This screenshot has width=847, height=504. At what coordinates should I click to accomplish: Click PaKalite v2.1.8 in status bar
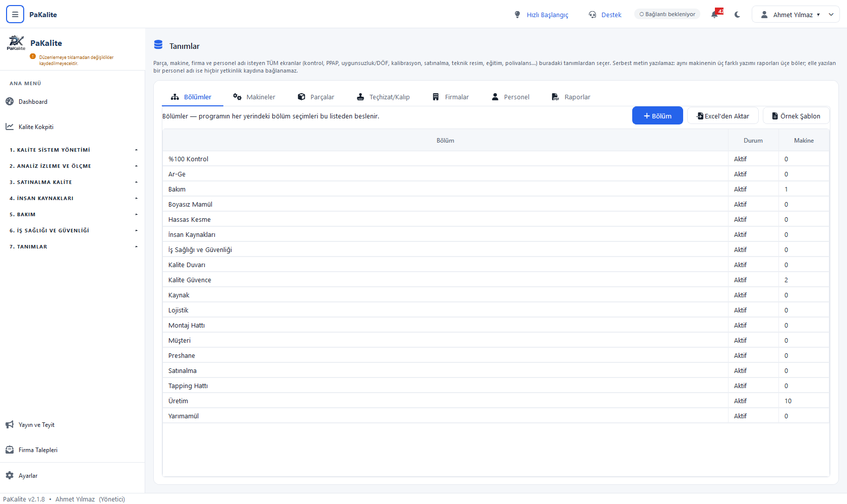tap(24, 499)
